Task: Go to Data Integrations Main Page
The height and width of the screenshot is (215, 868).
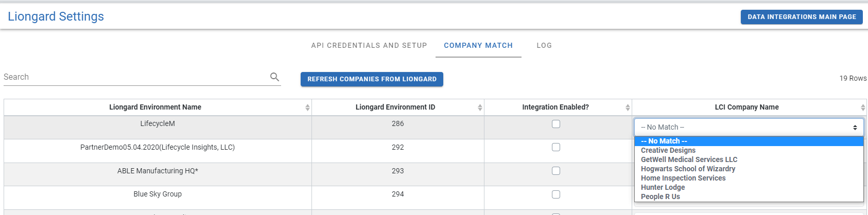Action: point(802,17)
